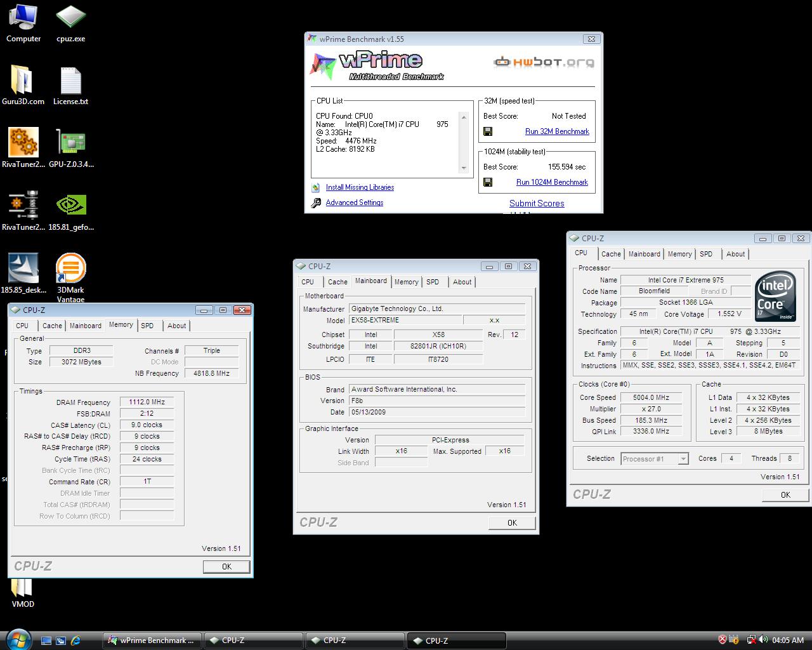This screenshot has height=650, width=812.
Task: Open CPU tab in Mainboard CPU-Z window
Action: click(308, 282)
